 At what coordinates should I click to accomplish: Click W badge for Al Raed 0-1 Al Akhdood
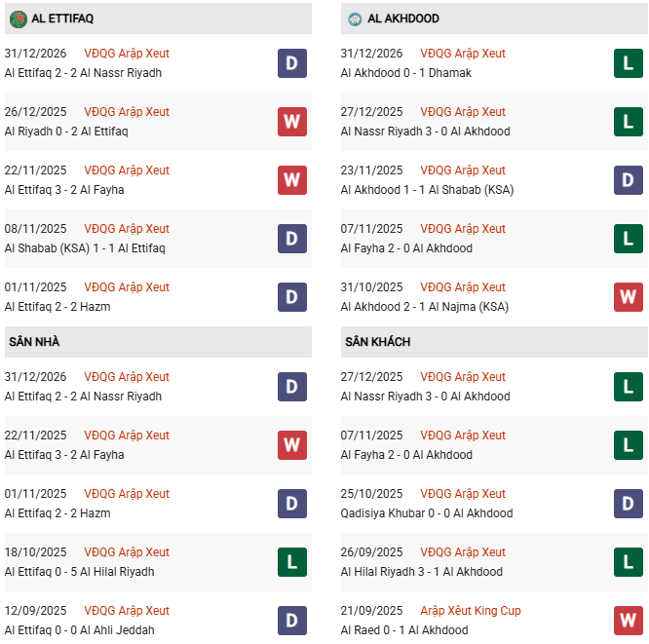[x=629, y=621]
